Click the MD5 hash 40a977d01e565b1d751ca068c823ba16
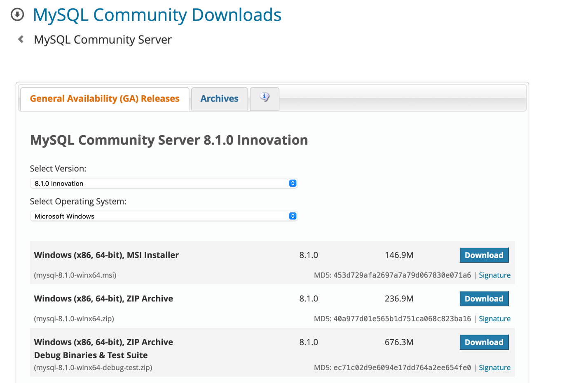The image size is (588, 383). coord(402,319)
